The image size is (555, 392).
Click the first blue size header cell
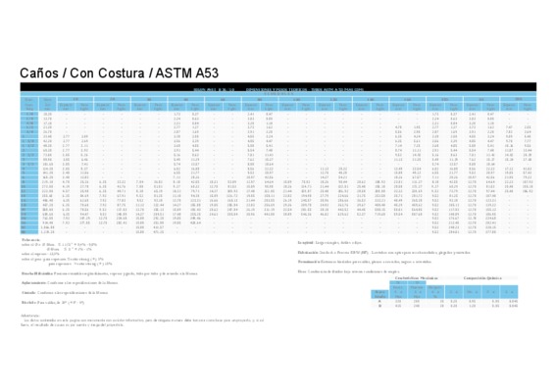[28, 104]
